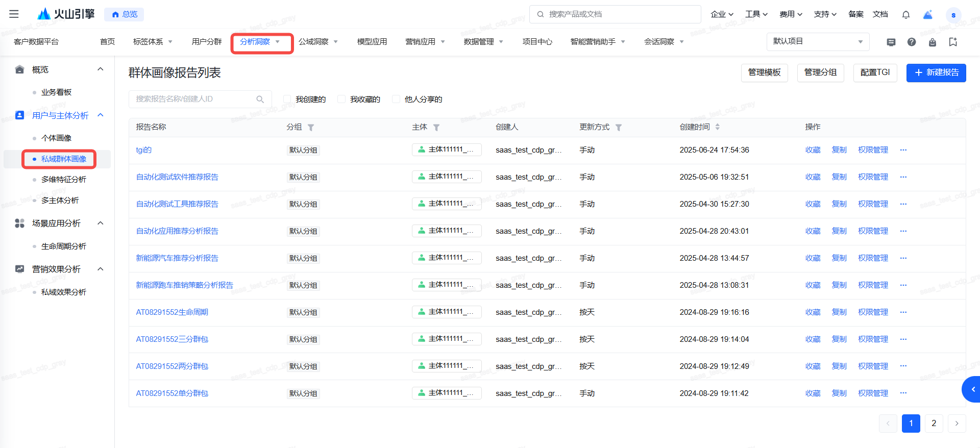Expand the 企业 top menu dropdown
The width and height of the screenshot is (980, 448).
(x=722, y=14)
